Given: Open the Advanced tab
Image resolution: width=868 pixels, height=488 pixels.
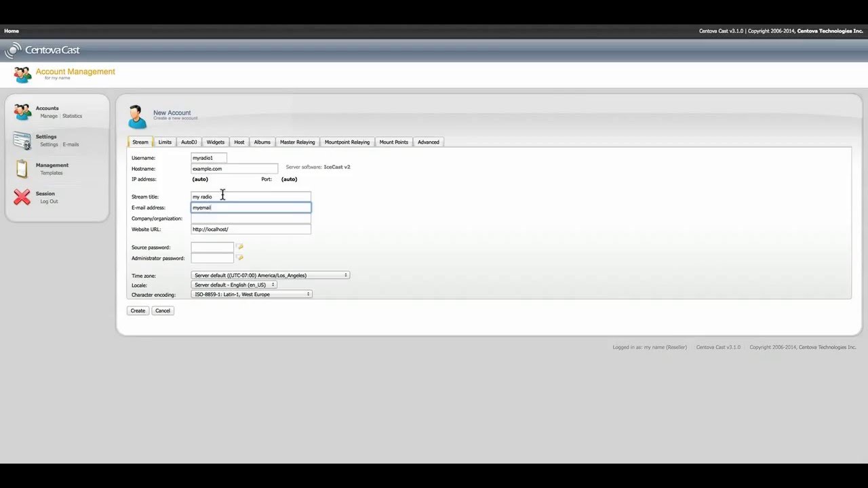Looking at the screenshot, I should click(429, 142).
